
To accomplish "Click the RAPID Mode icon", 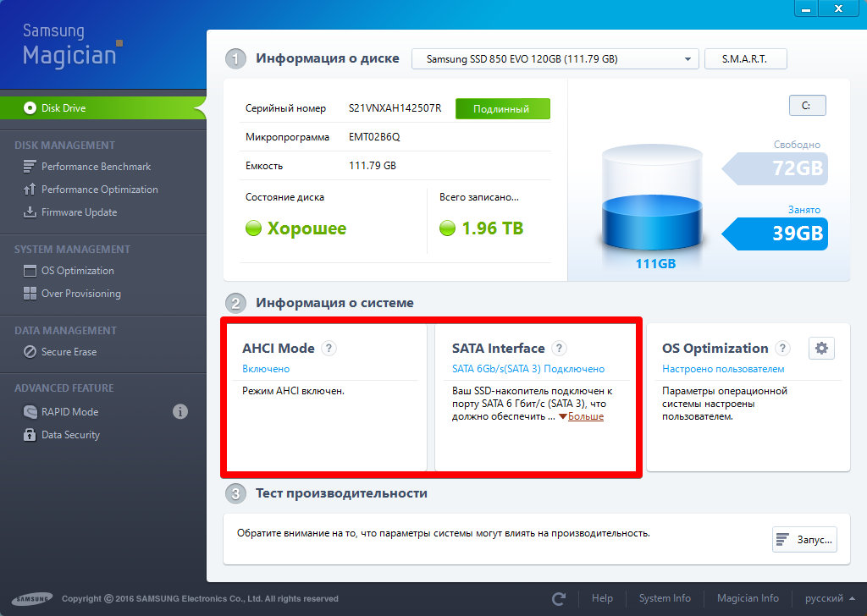I will (x=30, y=411).
